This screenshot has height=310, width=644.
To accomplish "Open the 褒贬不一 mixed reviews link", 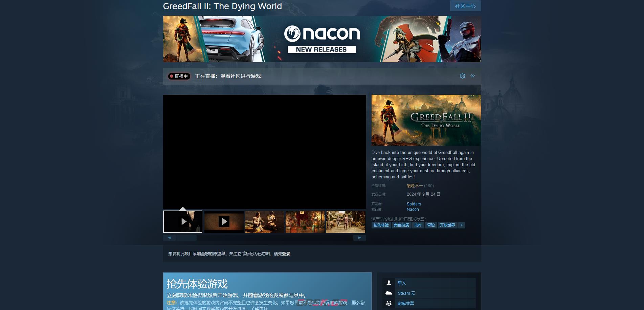I will coord(415,185).
